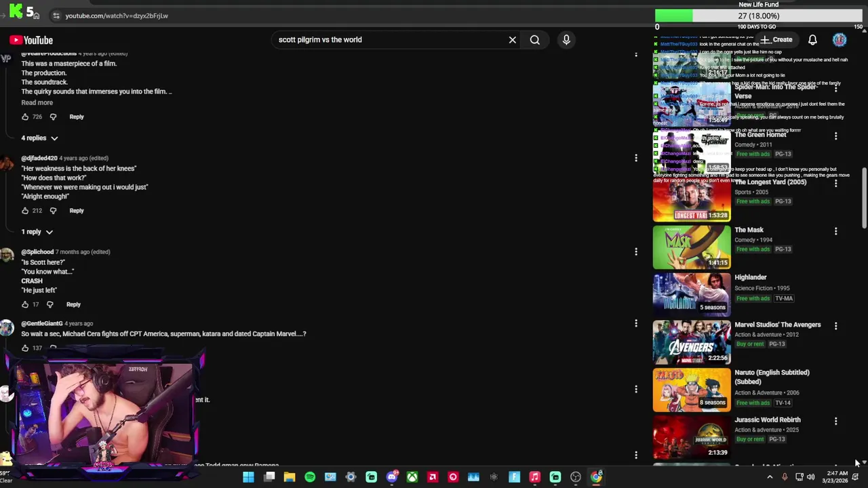868x488 pixels.
Task: Open options menu for Marvel's The Avengers
Action: pos(835,326)
